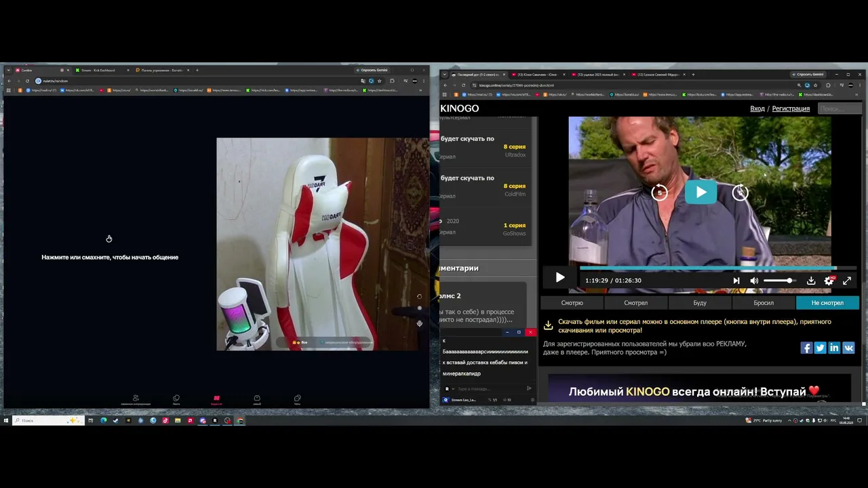Open the Чаты tab in the video chat
This screenshot has width=868, height=488.
click(297, 400)
